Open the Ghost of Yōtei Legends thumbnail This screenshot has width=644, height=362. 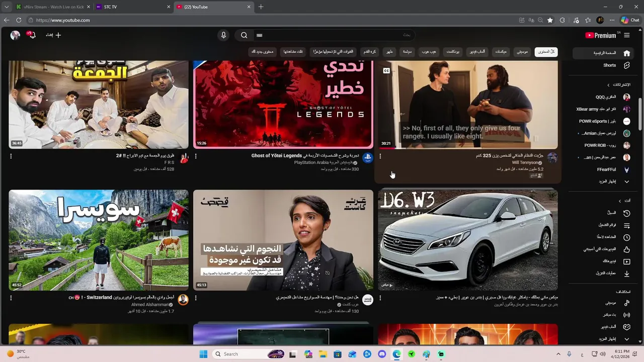(283, 105)
